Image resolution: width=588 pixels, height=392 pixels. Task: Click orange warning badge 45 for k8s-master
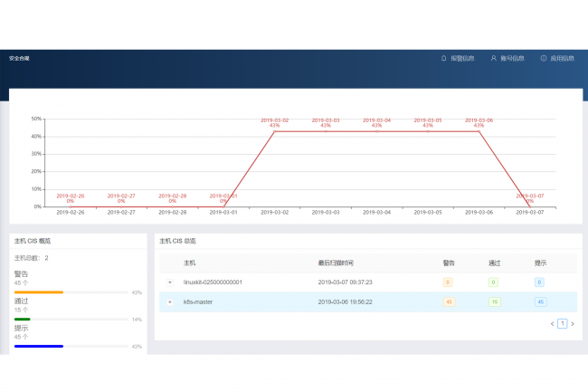tap(449, 301)
